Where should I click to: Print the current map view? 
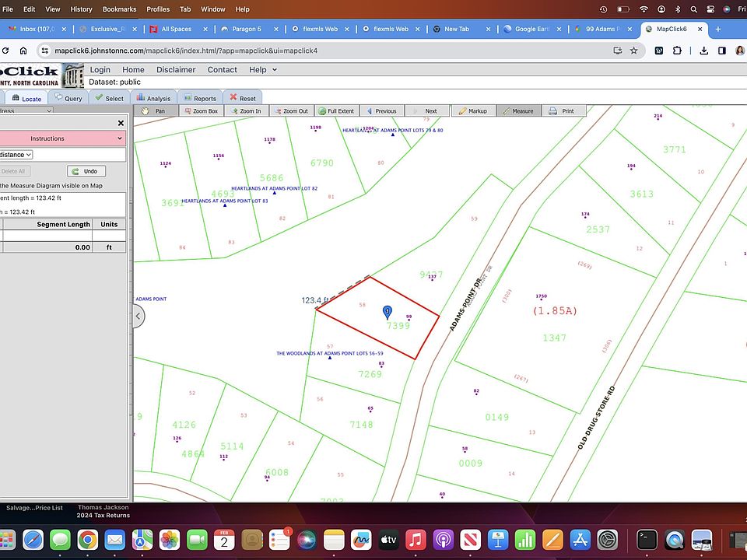pos(562,111)
